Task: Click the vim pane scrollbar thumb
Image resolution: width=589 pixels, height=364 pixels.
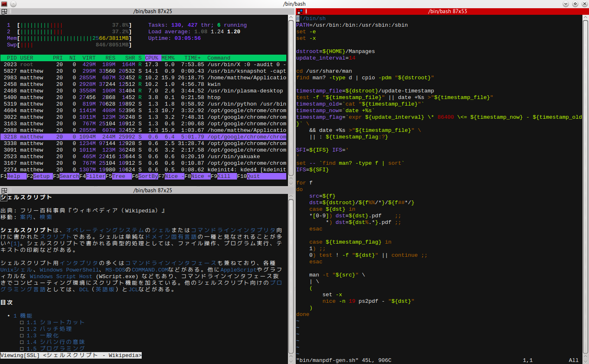Action: (586, 187)
